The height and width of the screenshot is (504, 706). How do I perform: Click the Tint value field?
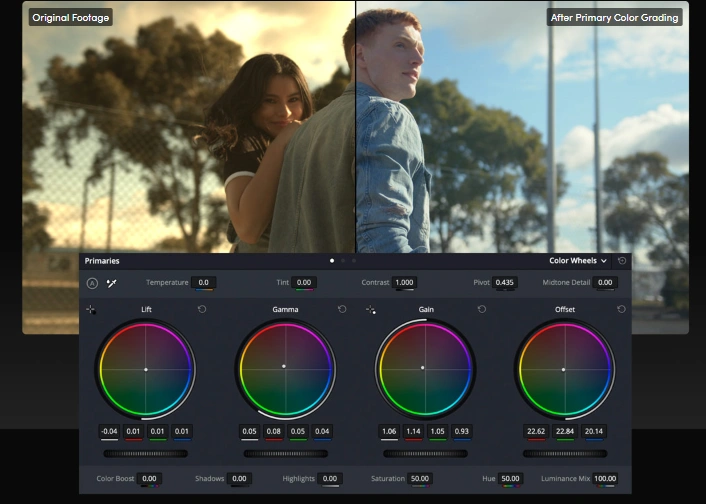click(x=304, y=282)
